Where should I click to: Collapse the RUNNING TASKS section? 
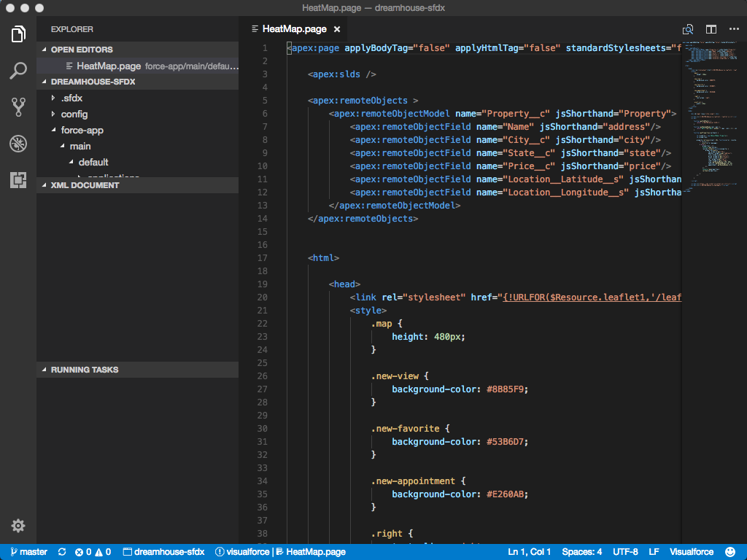(84, 370)
